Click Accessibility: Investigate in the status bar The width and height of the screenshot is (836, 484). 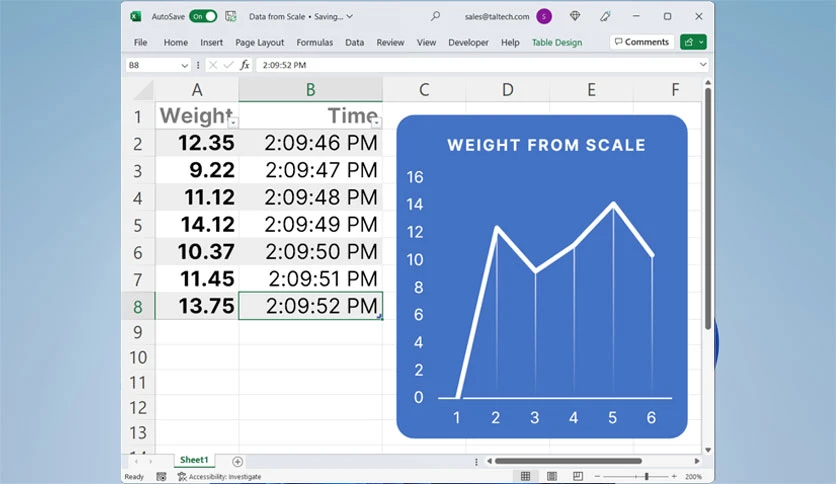tap(219, 477)
